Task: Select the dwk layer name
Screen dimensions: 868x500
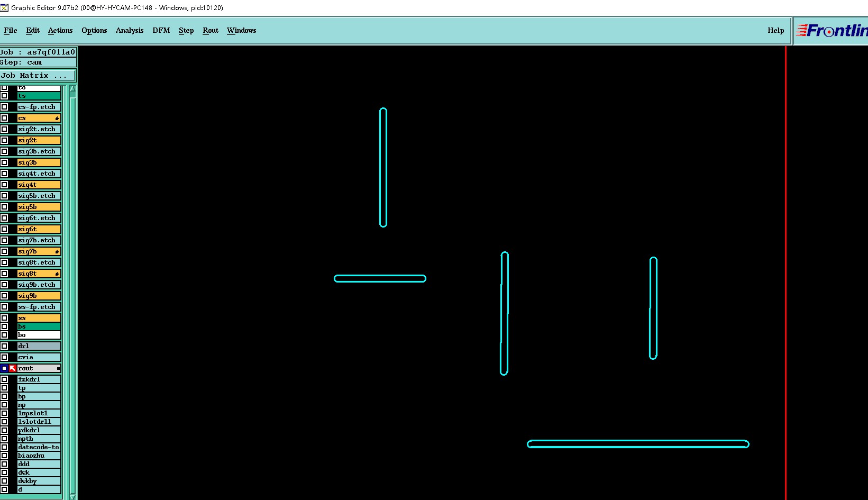Action: (x=39, y=472)
